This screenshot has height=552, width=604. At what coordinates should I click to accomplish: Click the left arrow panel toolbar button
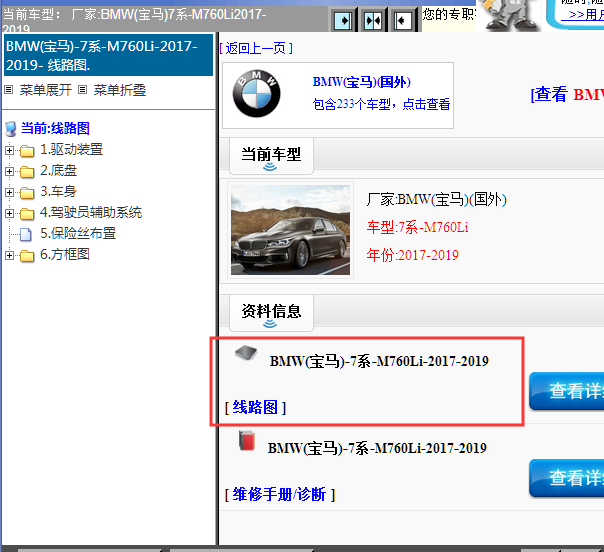(x=403, y=20)
